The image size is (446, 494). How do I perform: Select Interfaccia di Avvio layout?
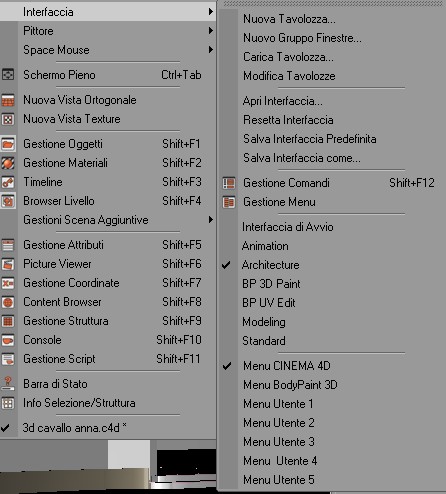click(x=288, y=227)
